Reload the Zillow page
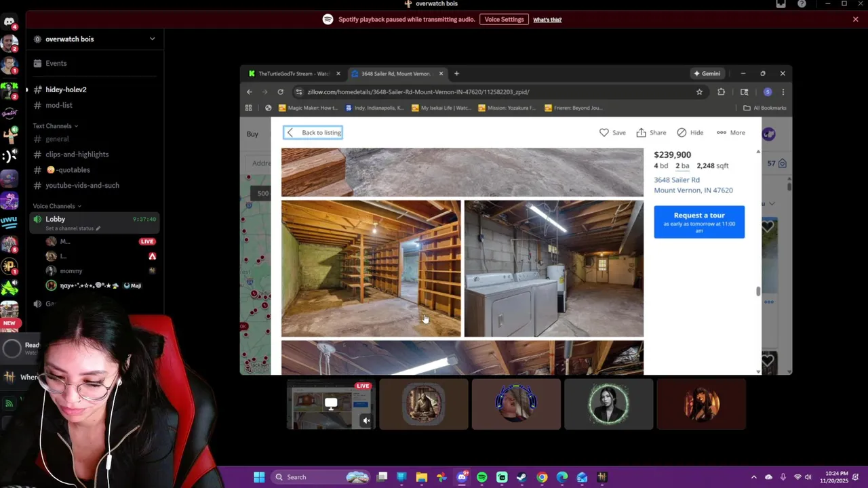868x488 pixels. 280,92
